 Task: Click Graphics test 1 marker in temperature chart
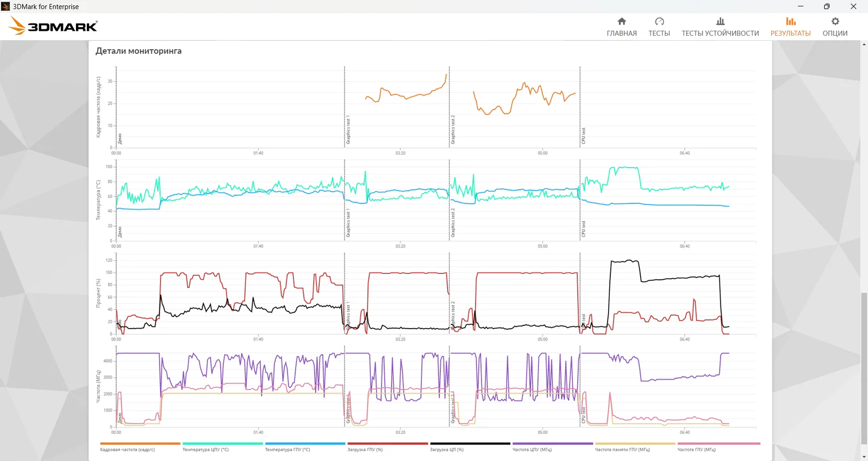[348, 223]
